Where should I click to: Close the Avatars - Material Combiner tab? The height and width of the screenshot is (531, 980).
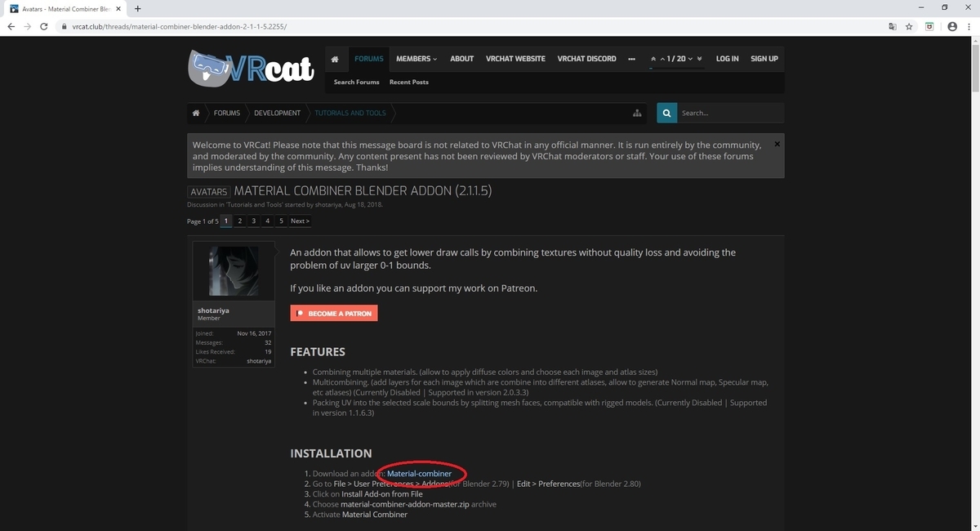(x=119, y=8)
